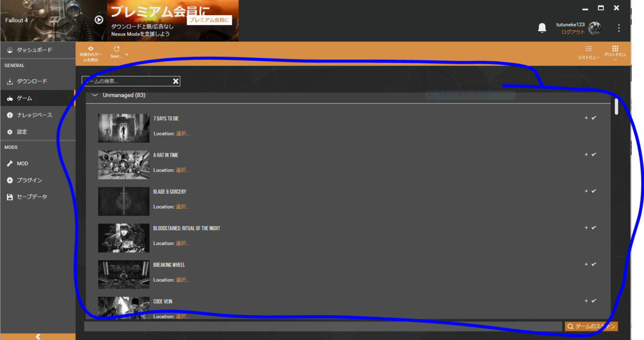
Task: Manage Code Vein with checkmark icon
Action: (x=594, y=301)
